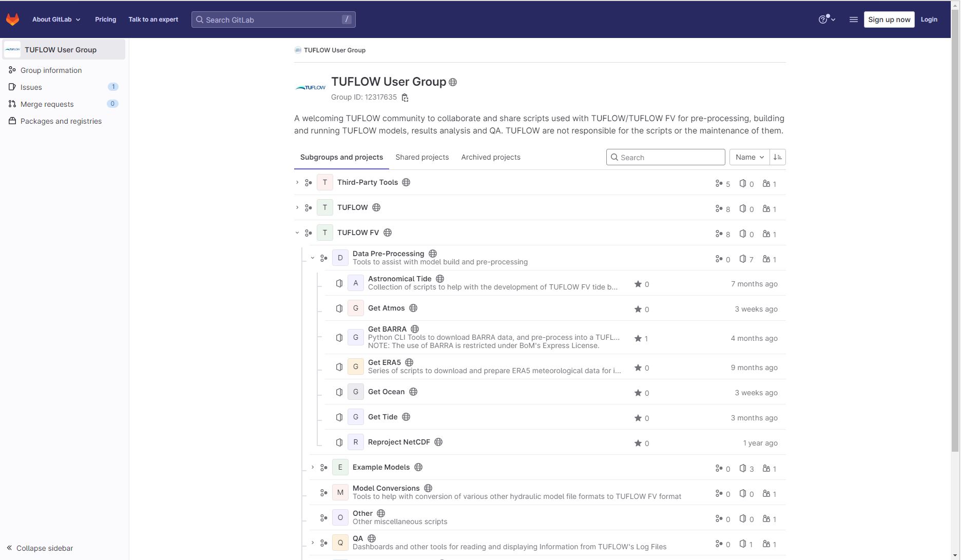Screen dimensions: 961x560
Task: Click "Group ID: 12317635" text
Action: [x=364, y=97]
